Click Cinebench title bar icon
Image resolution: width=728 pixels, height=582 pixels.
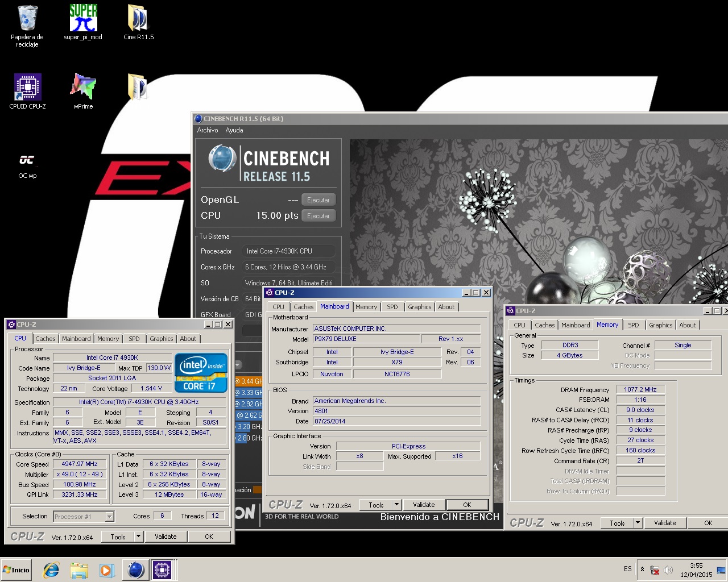tap(198, 119)
